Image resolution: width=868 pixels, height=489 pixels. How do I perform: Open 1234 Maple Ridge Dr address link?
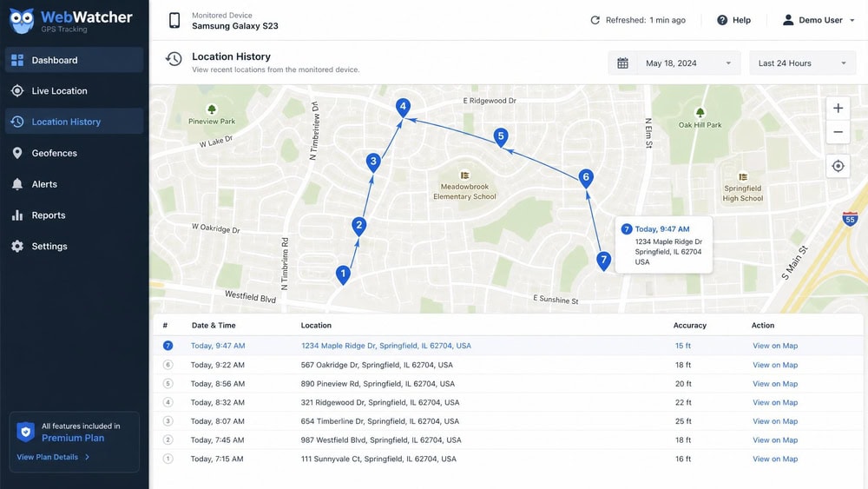click(386, 346)
